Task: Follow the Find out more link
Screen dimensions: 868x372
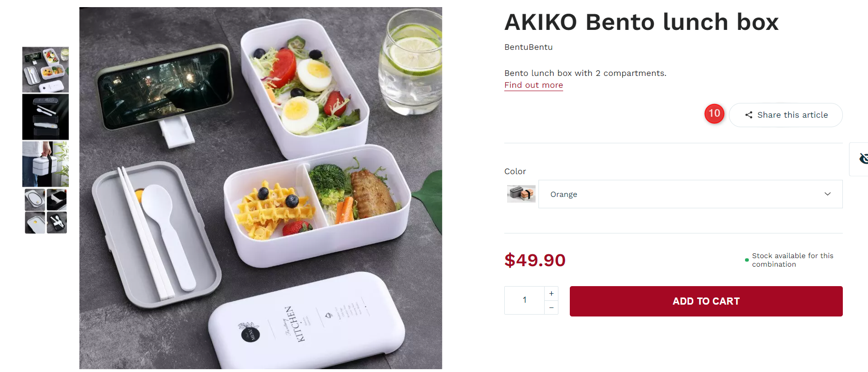Action: (x=534, y=85)
